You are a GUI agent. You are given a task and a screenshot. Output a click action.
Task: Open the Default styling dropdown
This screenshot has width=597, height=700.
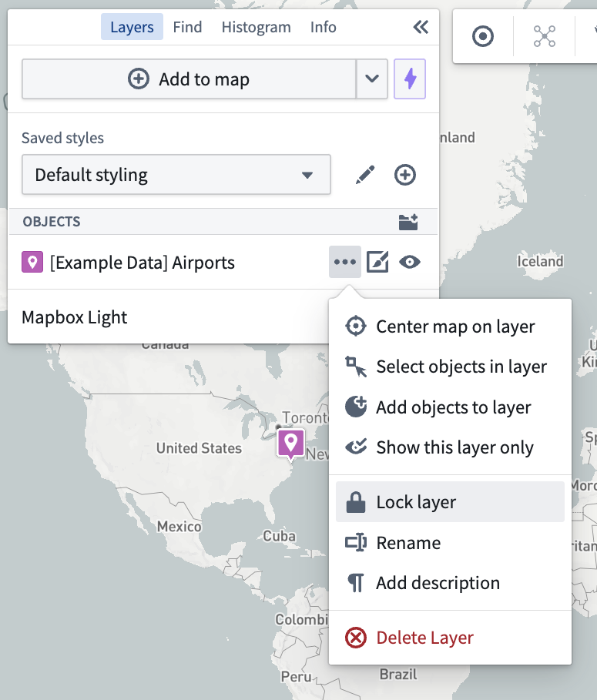click(x=176, y=175)
